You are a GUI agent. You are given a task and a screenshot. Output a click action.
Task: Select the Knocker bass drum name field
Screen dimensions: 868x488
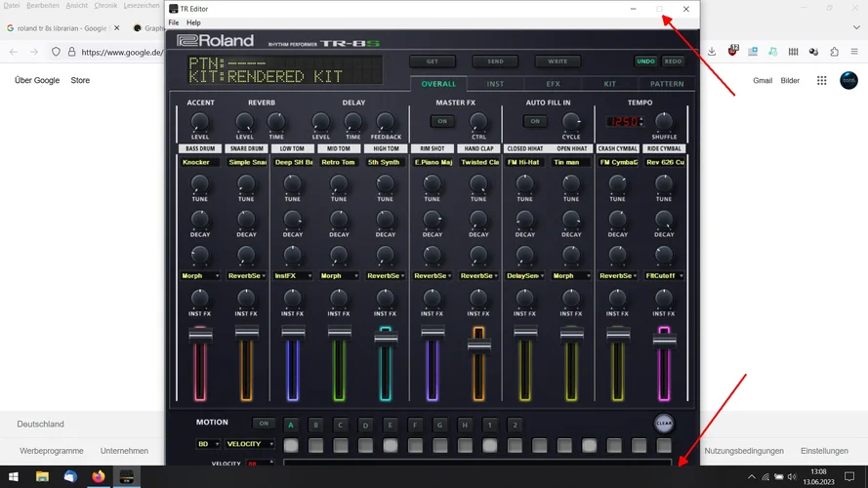pos(199,162)
